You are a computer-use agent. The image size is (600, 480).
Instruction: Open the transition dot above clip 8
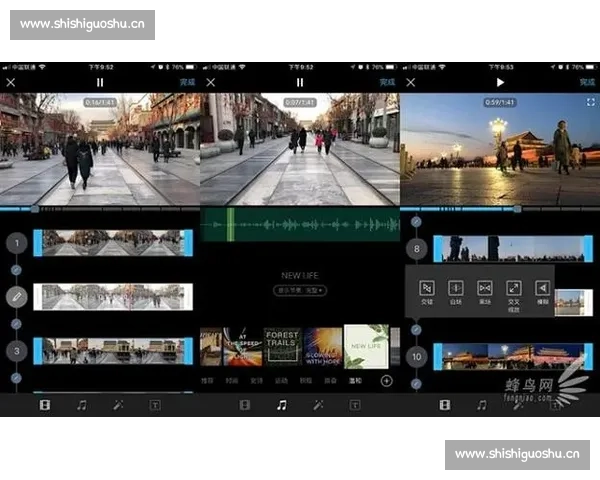click(416, 222)
